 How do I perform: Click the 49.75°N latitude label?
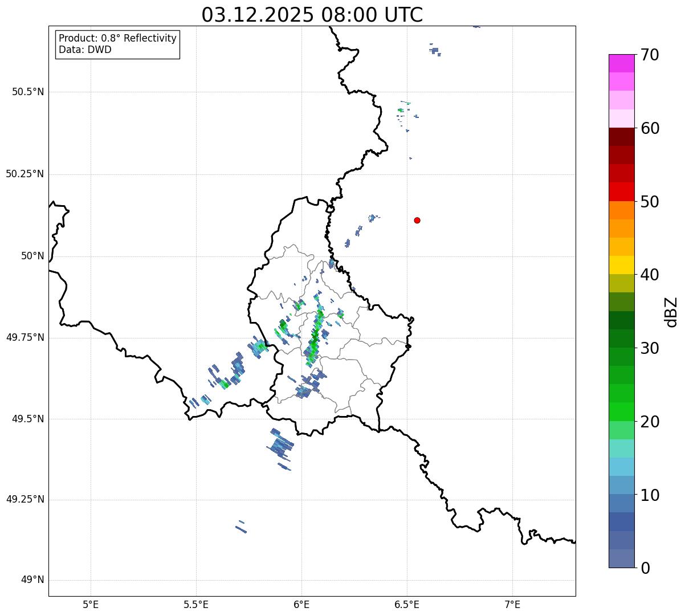(x=25, y=337)
